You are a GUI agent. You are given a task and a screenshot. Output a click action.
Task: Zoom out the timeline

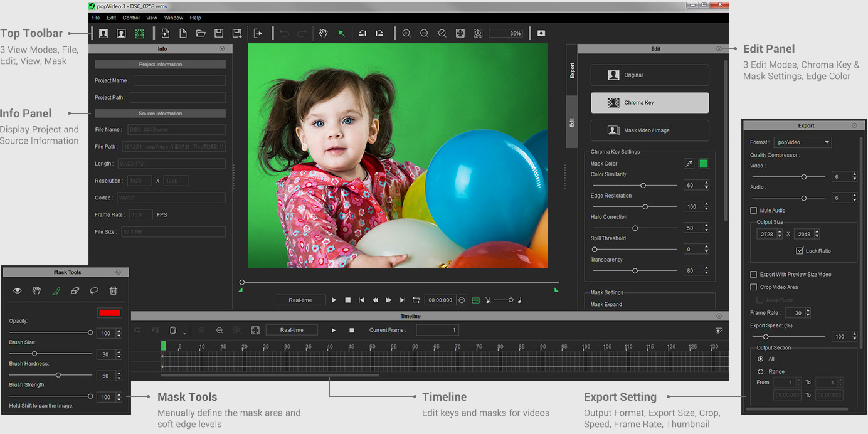tap(220, 330)
